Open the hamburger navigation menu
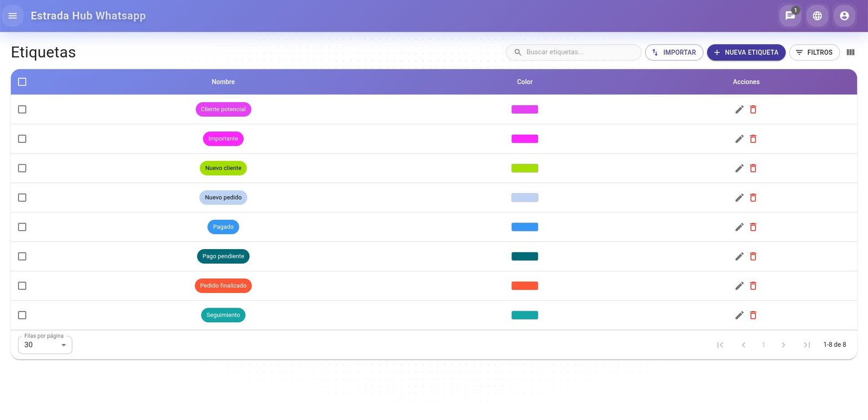This screenshot has height=420, width=868. point(12,16)
